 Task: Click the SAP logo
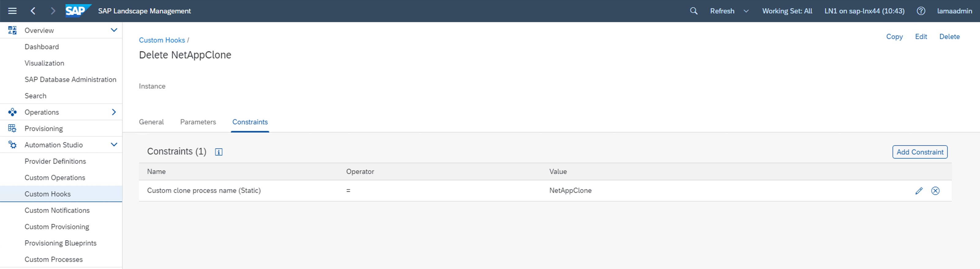78,11
